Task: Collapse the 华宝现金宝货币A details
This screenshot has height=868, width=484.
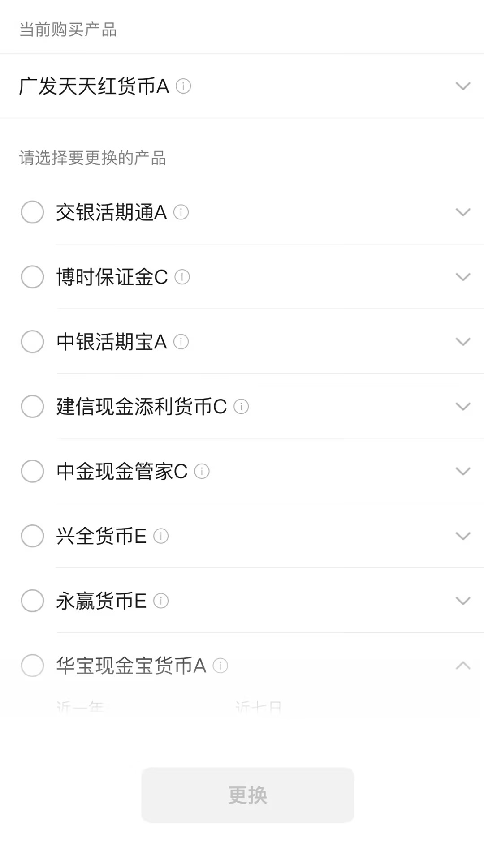Action: [x=462, y=666]
